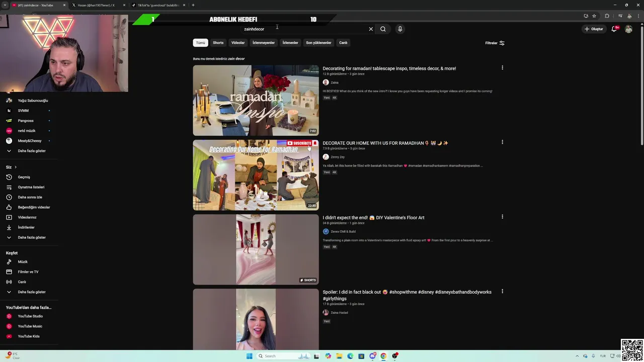Open Chrome tab search dropdown arrow

pos(5,5)
